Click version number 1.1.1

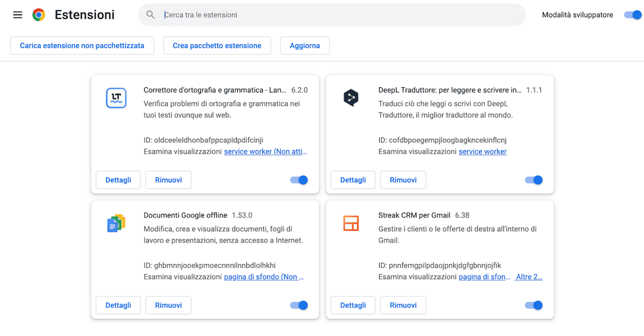pos(534,90)
